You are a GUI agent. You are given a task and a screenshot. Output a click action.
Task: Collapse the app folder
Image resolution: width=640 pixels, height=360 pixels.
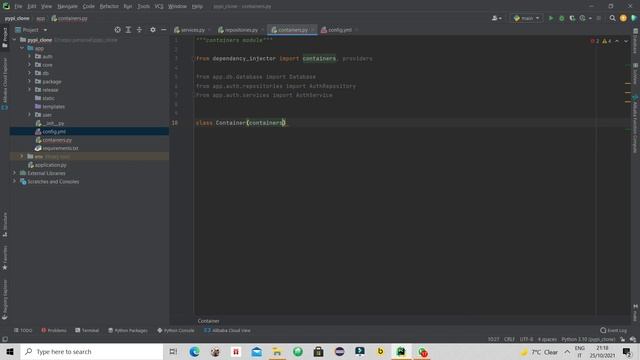pos(22,48)
